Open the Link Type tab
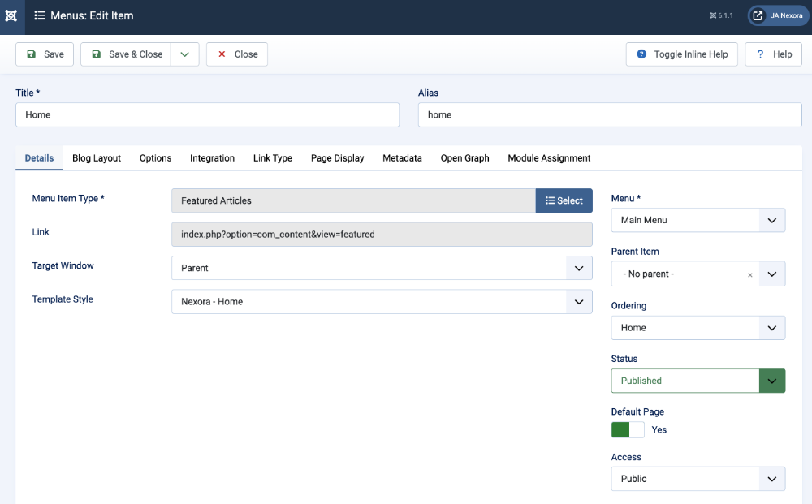This screenshot has height=504, width=812. [x=273, y=157]
